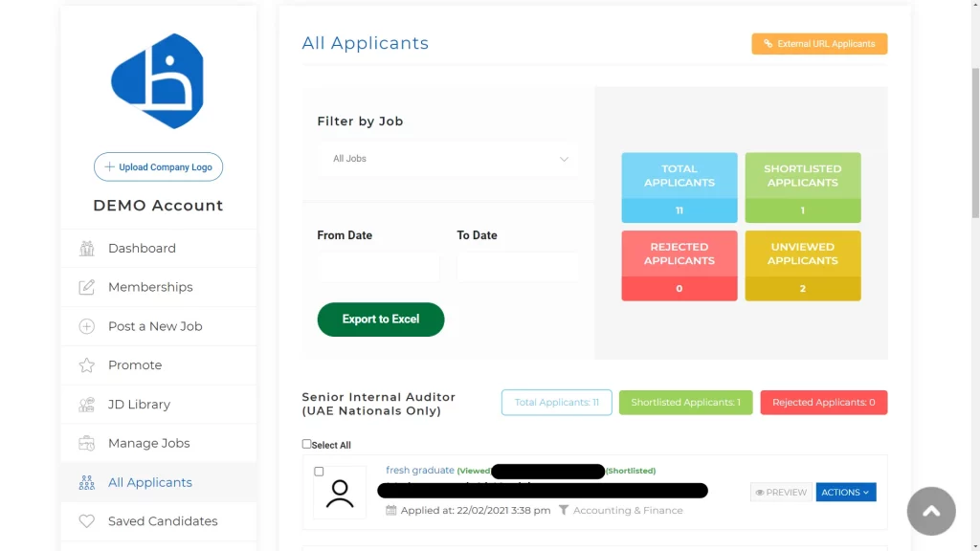Tick the fresh graduate applicant checkbox
980x551 pixels.
click(319, 471)
